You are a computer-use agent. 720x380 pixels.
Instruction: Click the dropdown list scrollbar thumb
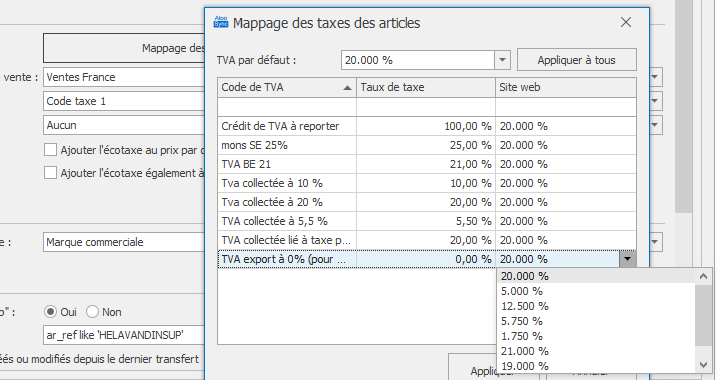point(703,315)
